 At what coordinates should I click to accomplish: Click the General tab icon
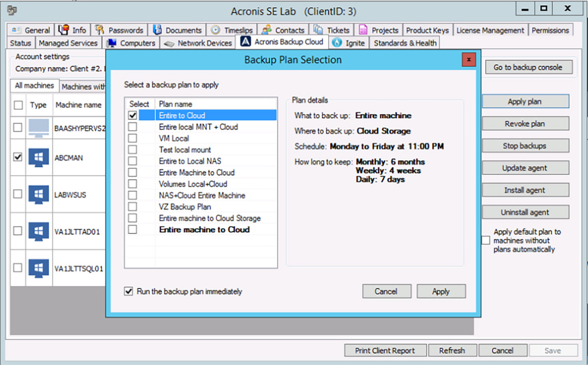16,30
